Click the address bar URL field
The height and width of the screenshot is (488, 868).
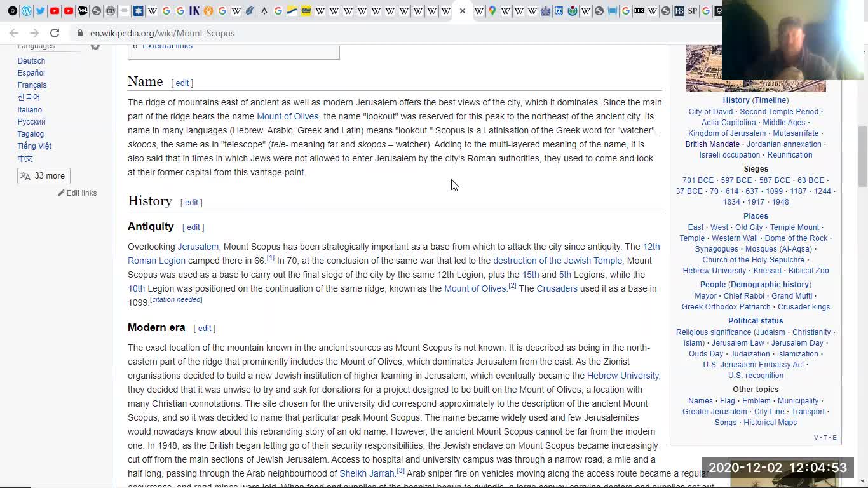tap(394, 33)
